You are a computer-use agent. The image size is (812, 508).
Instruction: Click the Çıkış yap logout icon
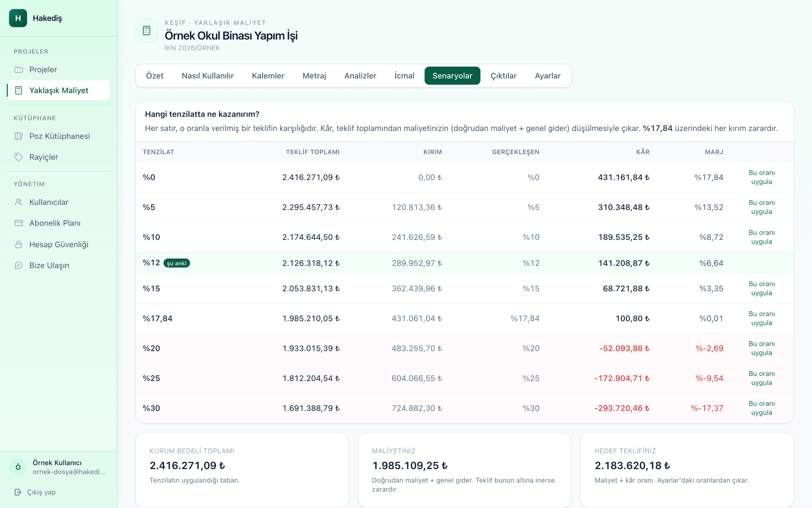[x=18, y=492]
